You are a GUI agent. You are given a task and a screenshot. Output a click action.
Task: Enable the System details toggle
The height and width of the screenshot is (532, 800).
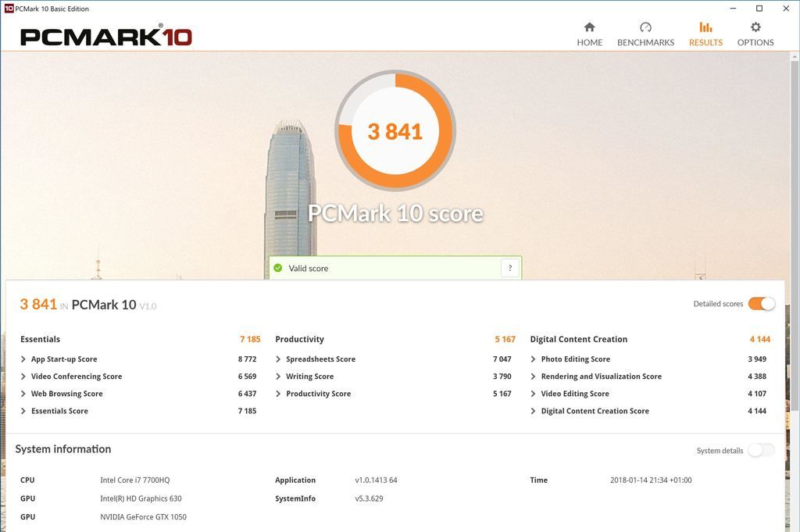click(762, 451)
